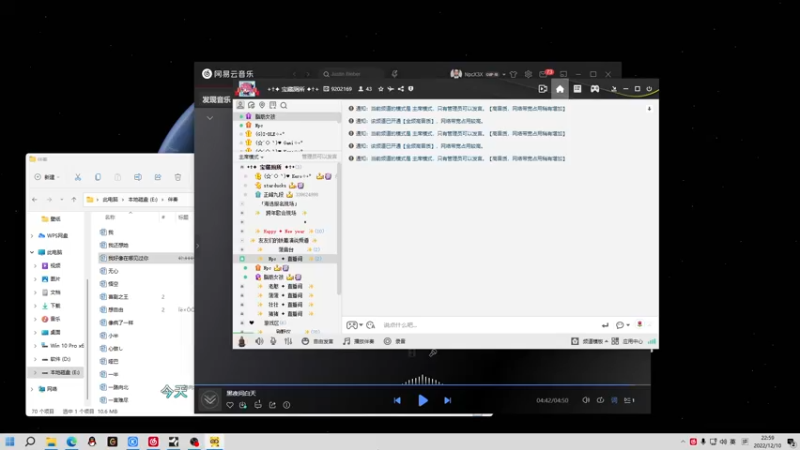Like the current song with heart icon
This screenshot has width=800, height=450.
pos(230,405)
